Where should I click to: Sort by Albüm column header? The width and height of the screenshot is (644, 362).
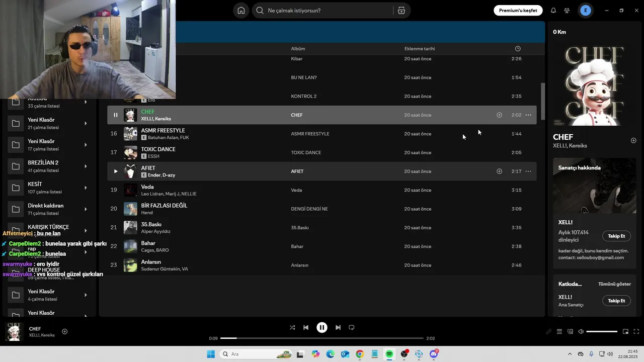(x=298, y=49)
